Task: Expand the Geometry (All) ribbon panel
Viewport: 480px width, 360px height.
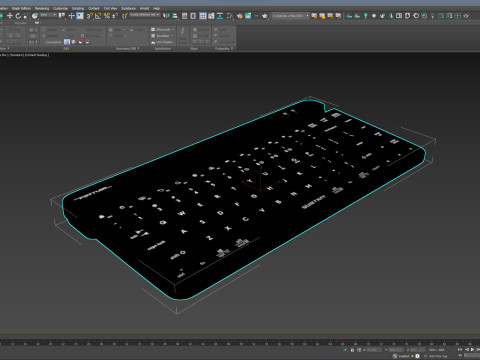Action: click(127, 49)
